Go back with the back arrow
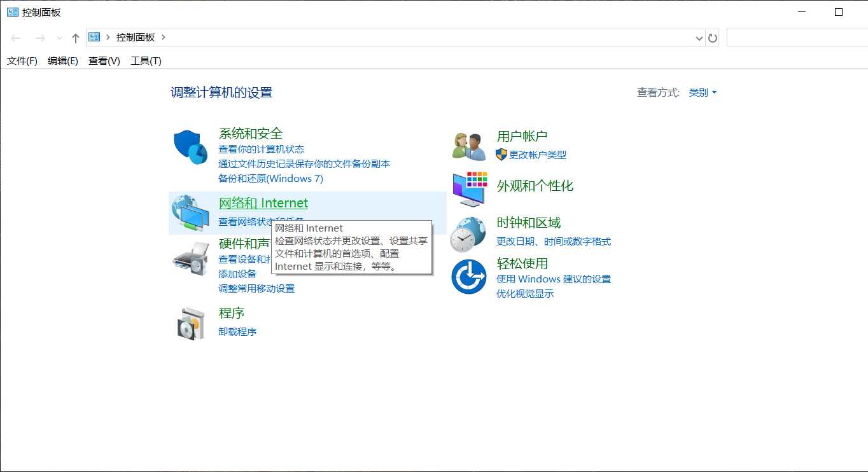868x472 pixels. [x=16, y=38]
